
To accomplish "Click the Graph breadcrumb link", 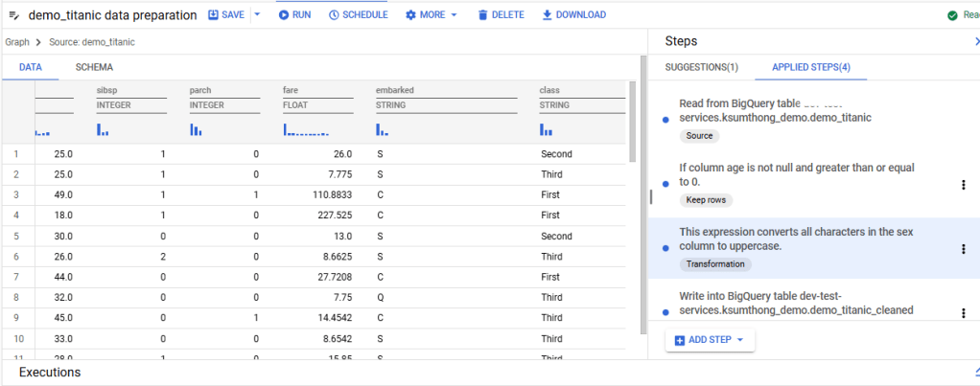I will [17, 42].
